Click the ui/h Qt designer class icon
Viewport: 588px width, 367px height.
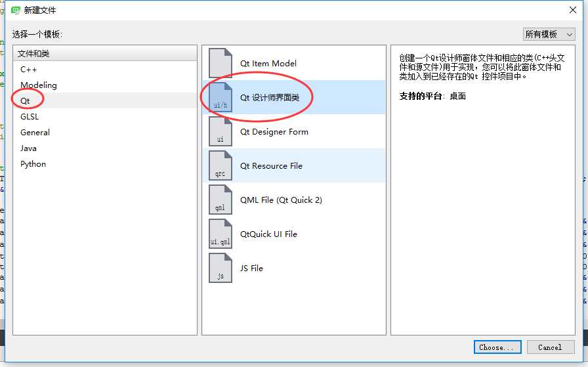coord(220,97)
